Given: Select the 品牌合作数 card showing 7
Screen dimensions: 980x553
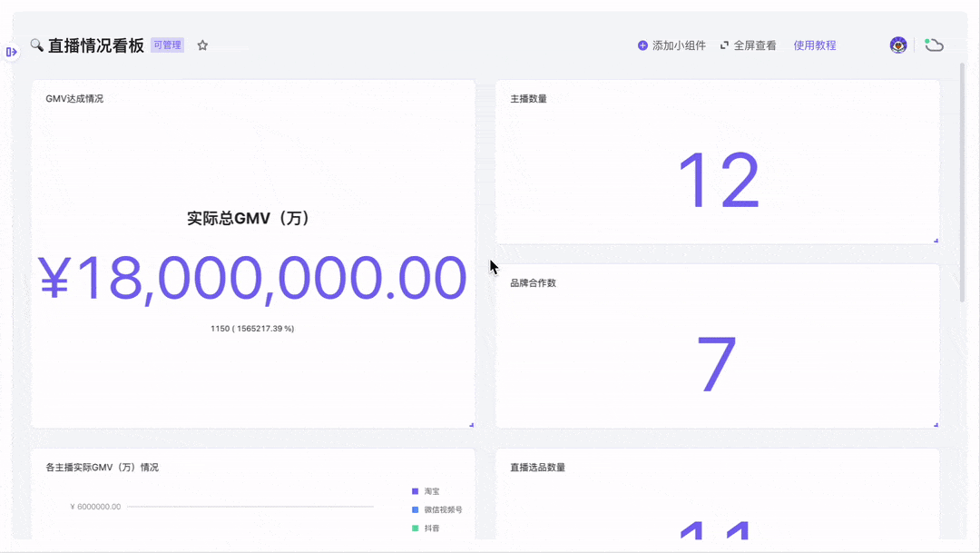Looking at the screenshot, I should (x=716, y=365).
